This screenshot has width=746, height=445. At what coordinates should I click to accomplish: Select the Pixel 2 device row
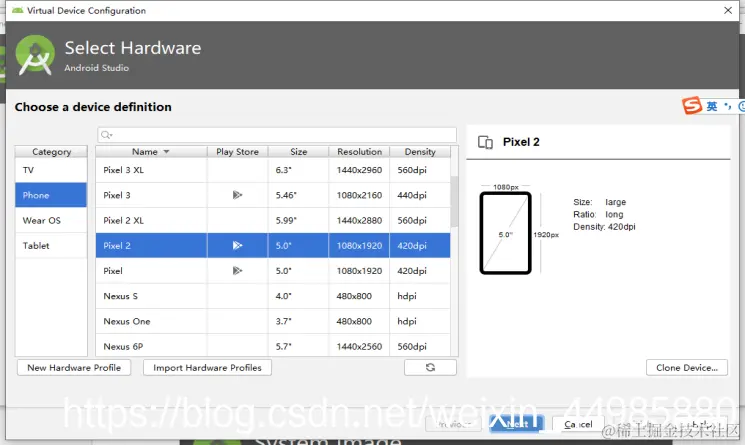273,246
